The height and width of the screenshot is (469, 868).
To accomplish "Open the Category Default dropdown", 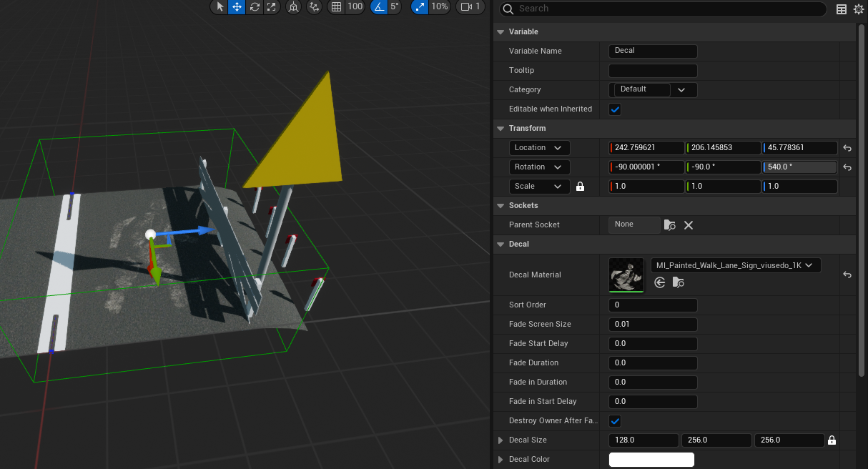I will [681, 90].
